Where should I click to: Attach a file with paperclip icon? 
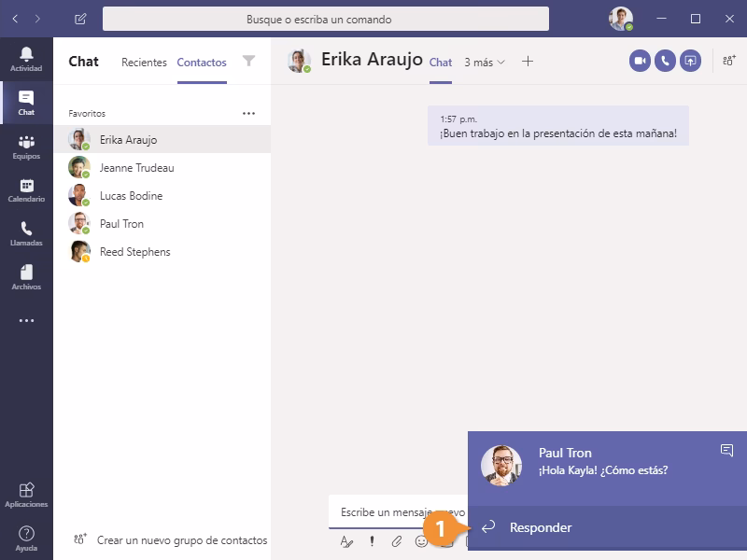(396, 541)
